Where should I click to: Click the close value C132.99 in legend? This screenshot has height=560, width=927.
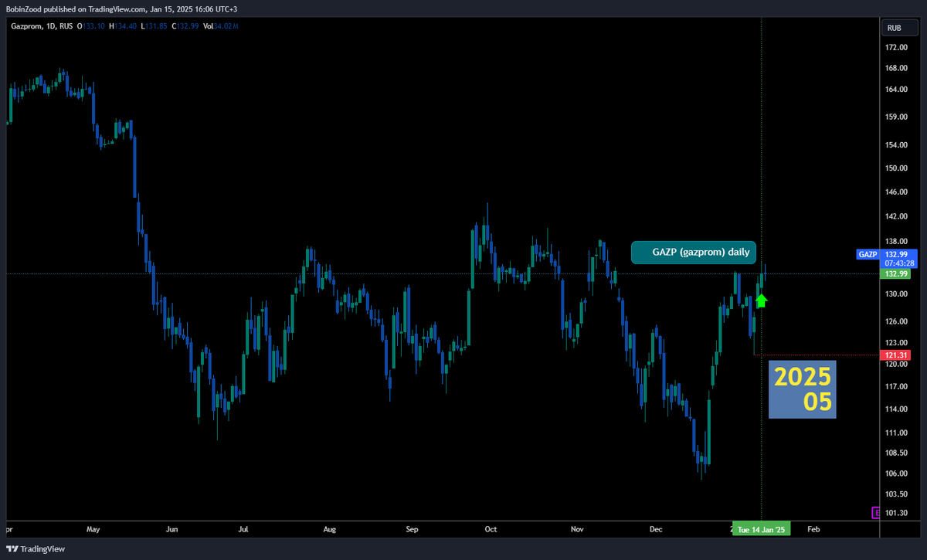click(x=186, y=26)
